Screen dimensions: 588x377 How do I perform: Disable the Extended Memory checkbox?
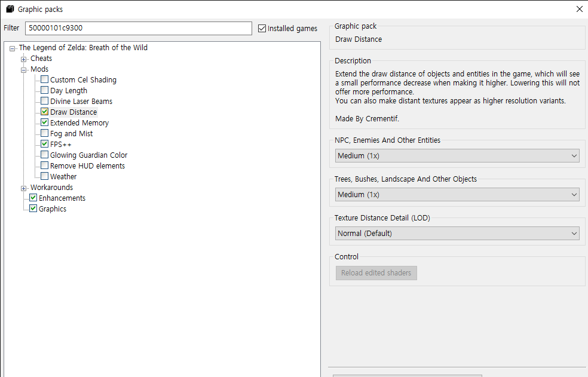tap(45, 122)
